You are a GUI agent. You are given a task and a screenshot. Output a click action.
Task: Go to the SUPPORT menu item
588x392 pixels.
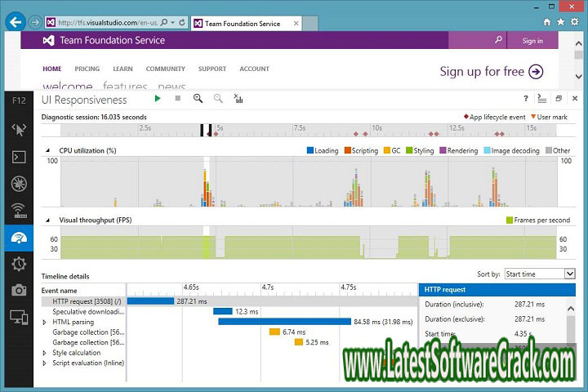[212, 69]
